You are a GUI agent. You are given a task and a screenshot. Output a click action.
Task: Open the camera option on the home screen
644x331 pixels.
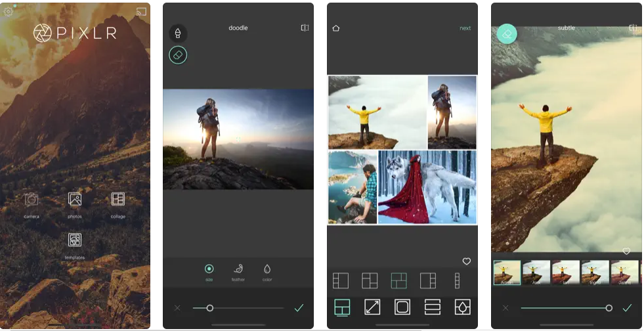tap(32, 204)
